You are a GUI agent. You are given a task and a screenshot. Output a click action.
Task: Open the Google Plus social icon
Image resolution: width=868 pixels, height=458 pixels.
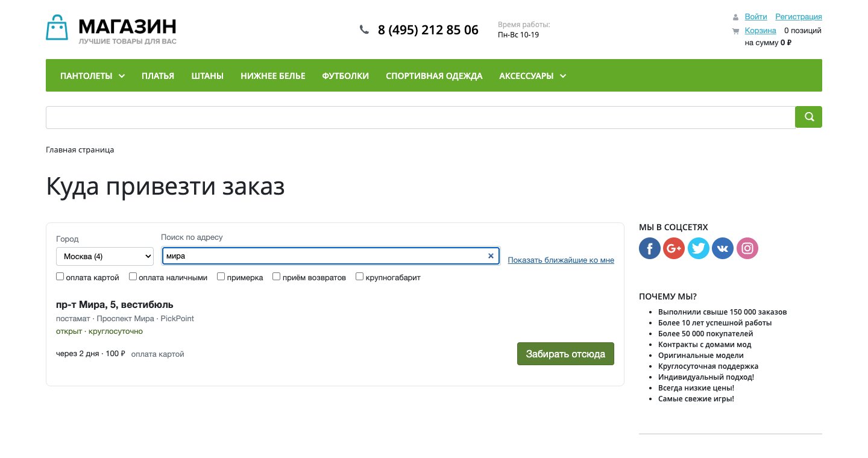(674, 248)
